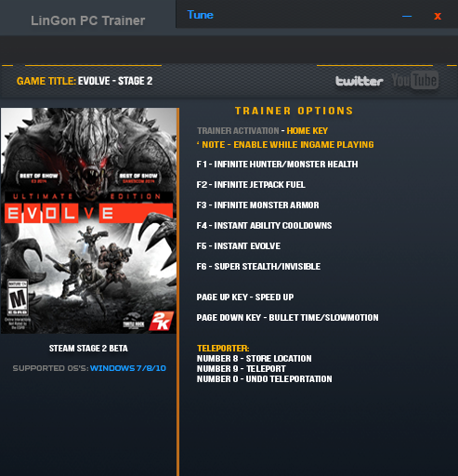Image resolution: width=458 pixels, height=476 pixels.
Task: Open the Twitter logo link
Action: point(360,81)
